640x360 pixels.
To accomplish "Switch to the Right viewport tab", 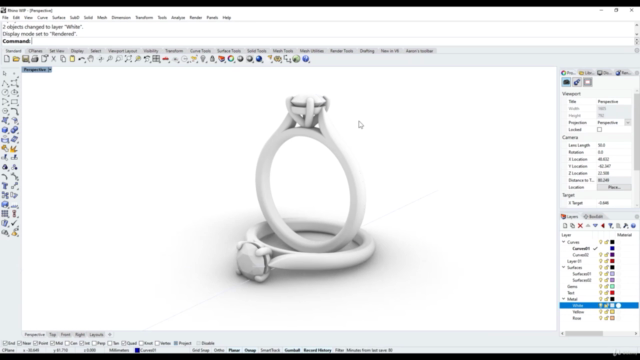I will [x=80, y=335].
